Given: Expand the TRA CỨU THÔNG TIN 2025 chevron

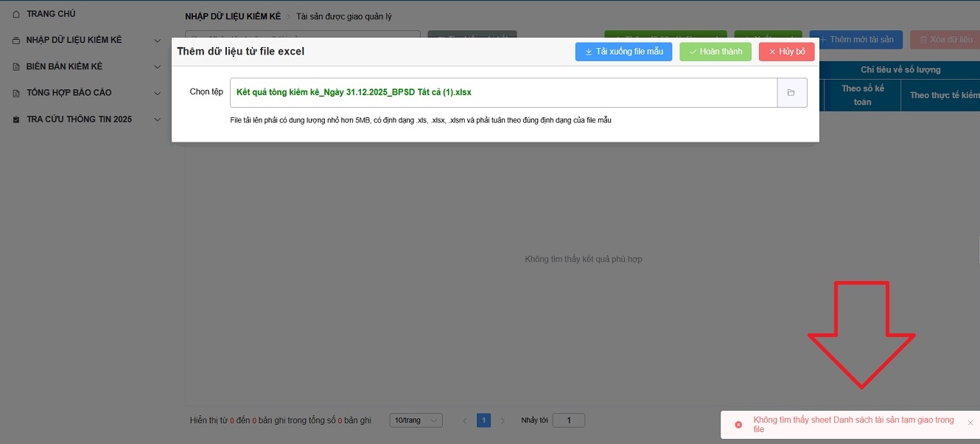Looking at the screenshot, I should 157,119.
